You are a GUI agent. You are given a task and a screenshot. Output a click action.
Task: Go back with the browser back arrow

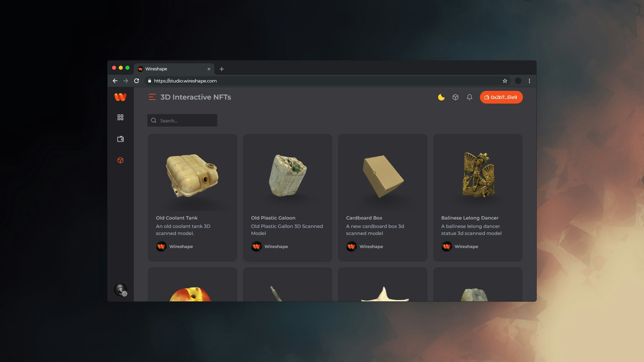(115, 81)
